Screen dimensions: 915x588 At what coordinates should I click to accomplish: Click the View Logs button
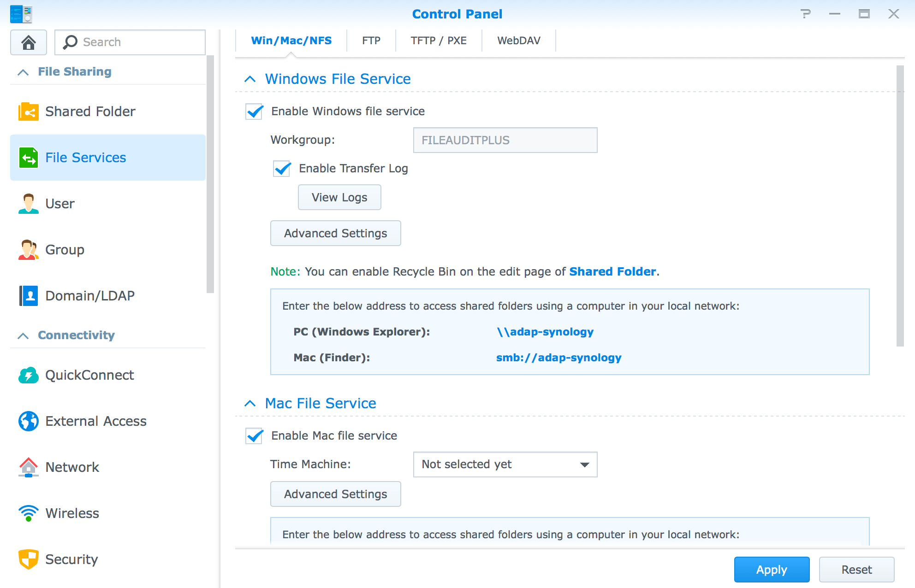pos(339,197)
